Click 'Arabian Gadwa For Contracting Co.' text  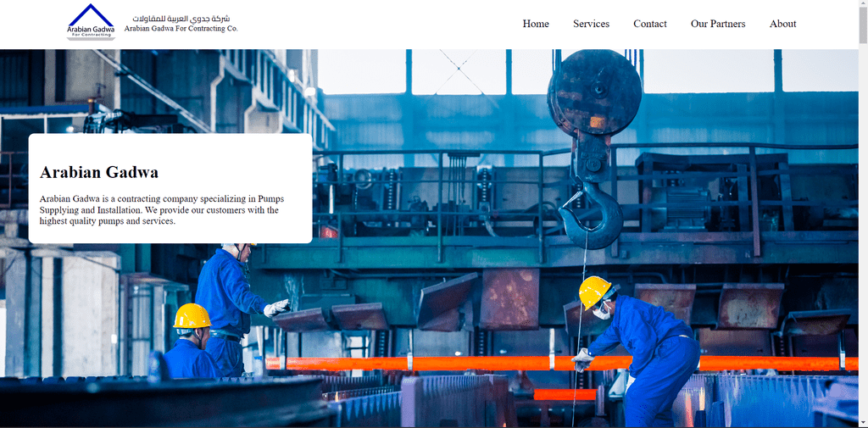tap(181, 28)
